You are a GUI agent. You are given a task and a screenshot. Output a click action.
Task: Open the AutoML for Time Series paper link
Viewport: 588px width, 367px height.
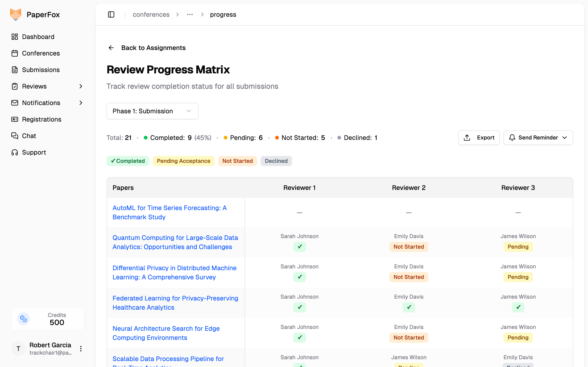pyautogui.click(x=169, y=212)
